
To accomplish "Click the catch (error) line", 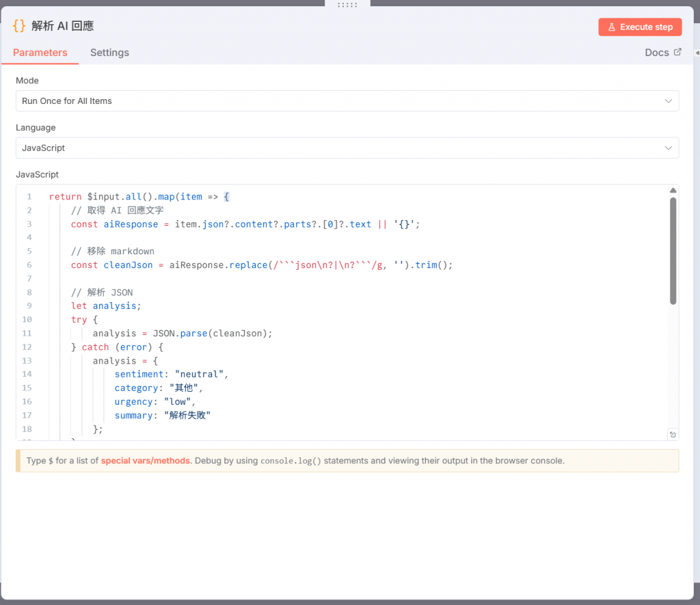I will point(117,347).
